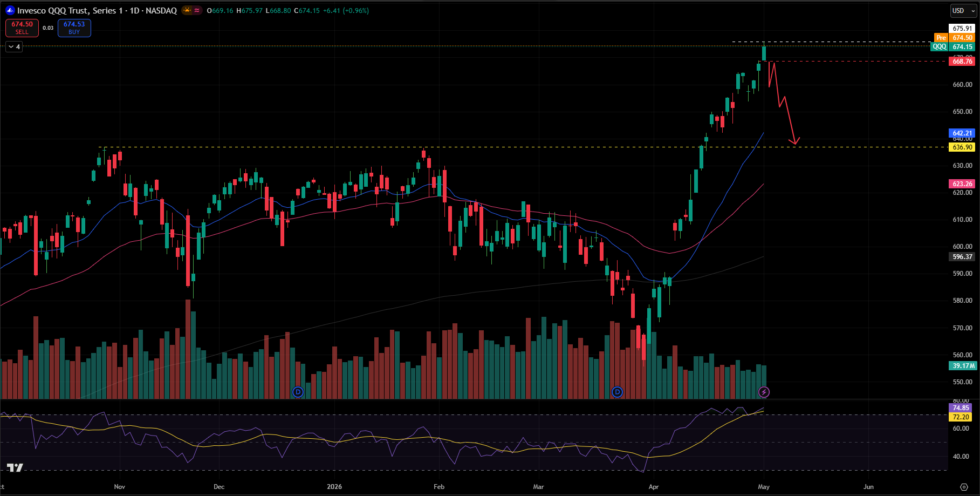Screen dimensions: 980x496
Task: Click the 2026 label on the time axis
Action: (334, 487)
